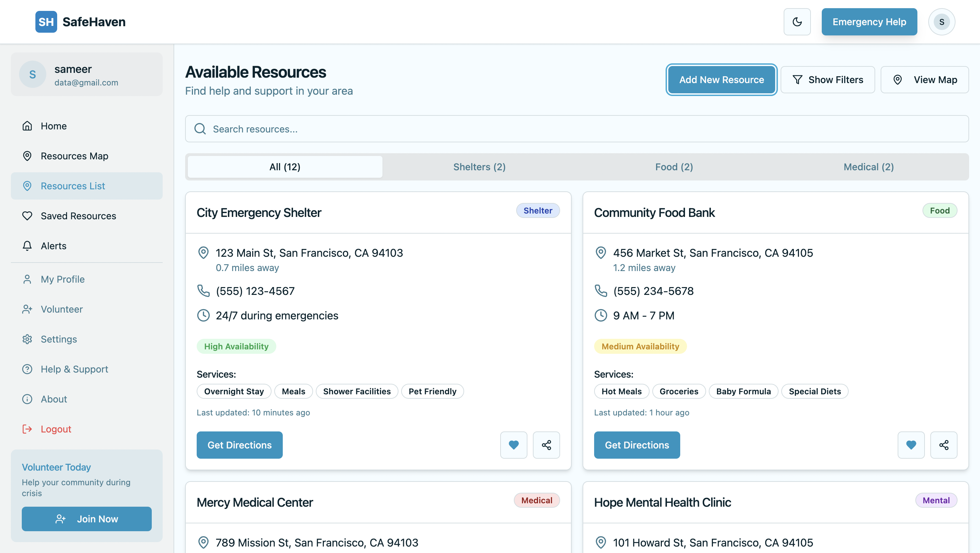Get Directions to Community Food Bank
Image resolution: width=980 pixels, height=553 pixels.
[x=637, y=444]
